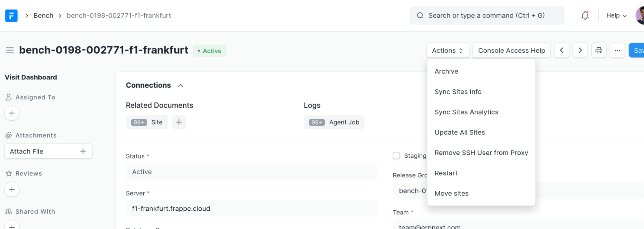Toggle the sidebar hamburger icon
The height and width of the screenshot is (229, 644).
point(10,50)
